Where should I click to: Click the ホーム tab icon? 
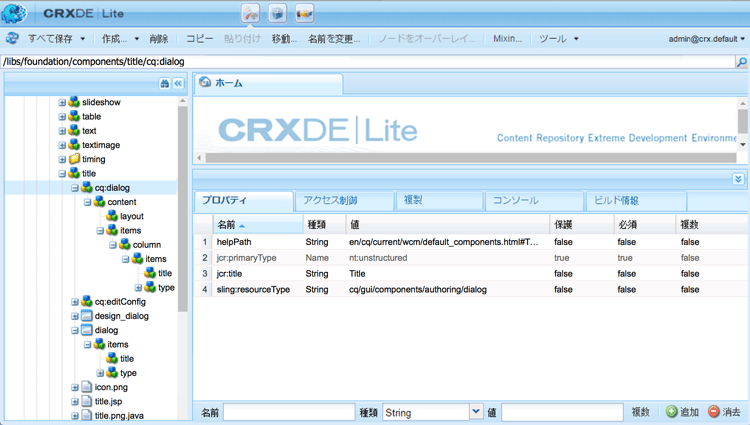click(x=205, y=82)
